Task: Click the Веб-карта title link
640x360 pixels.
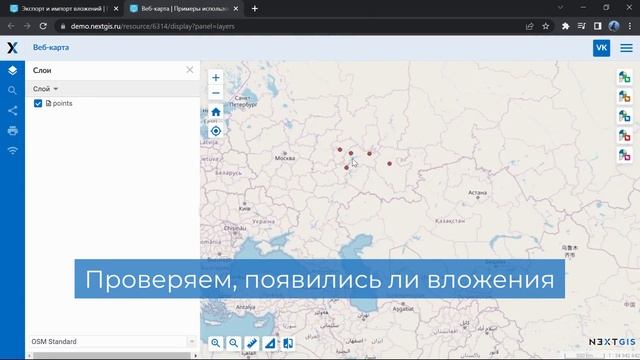Action: pos(51,47)
